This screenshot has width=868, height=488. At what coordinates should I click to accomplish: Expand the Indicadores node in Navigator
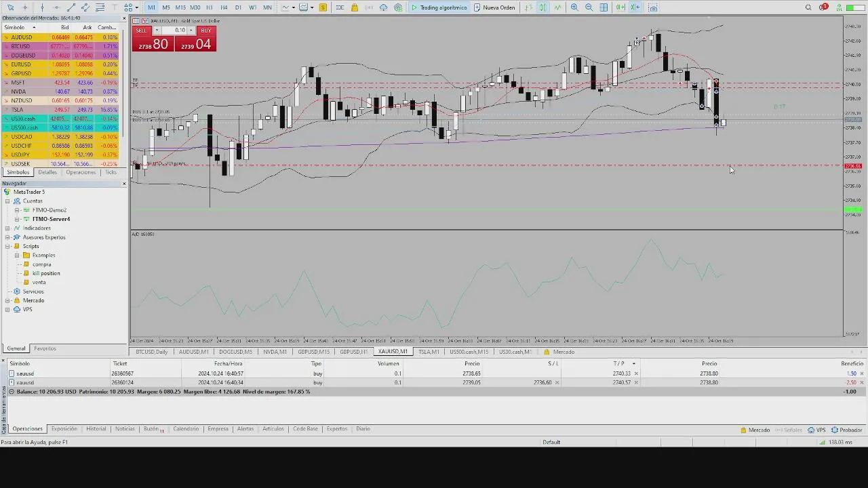[7, 228]
